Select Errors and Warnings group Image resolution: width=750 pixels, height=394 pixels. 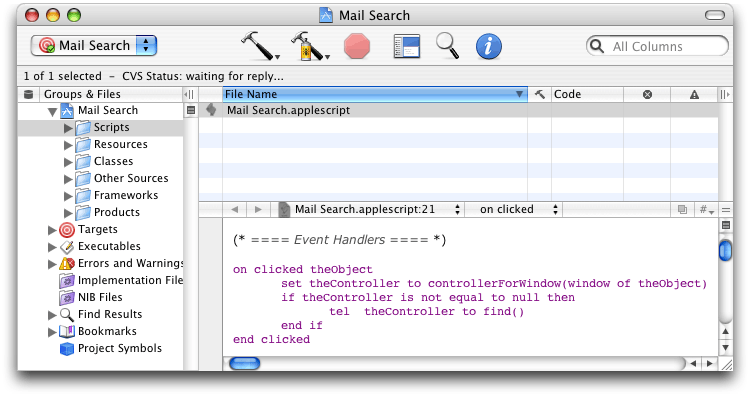[x=100, y=263]
